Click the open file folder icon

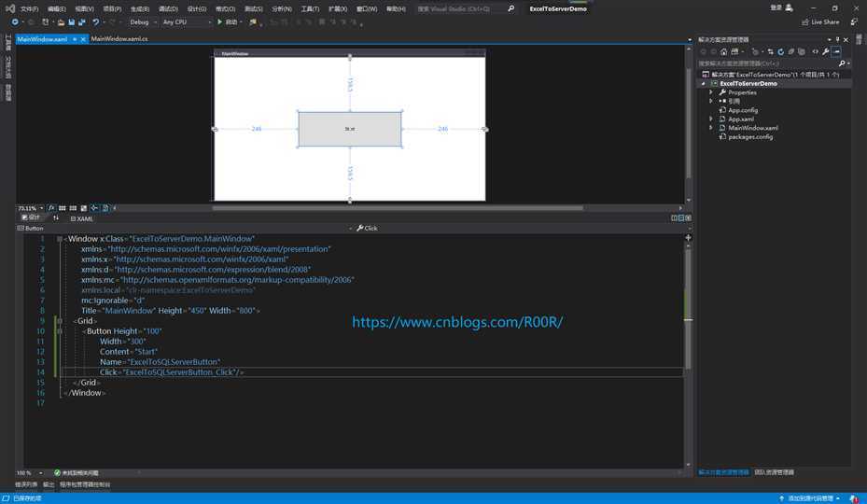tap(61, 22)
